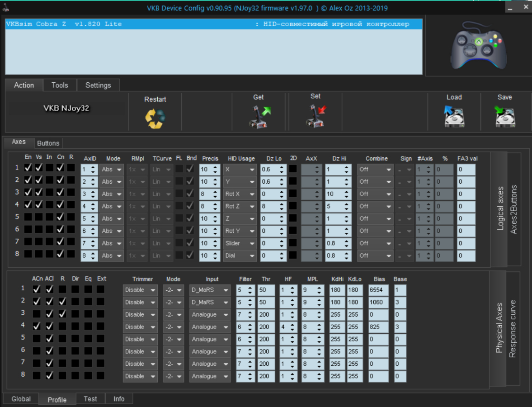Click the Load disk icon
The height and width of the screenshot is (407, 532).
click(454, 116)
